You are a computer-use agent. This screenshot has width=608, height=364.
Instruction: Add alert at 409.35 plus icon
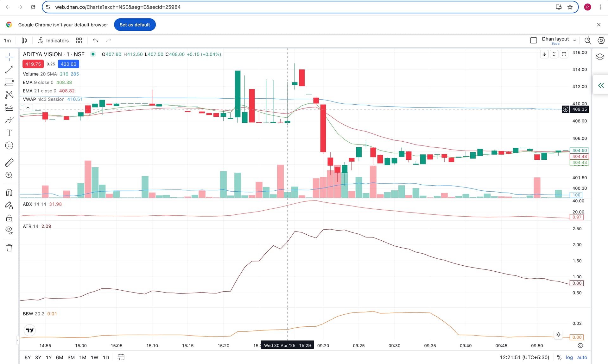click(566, 109)
